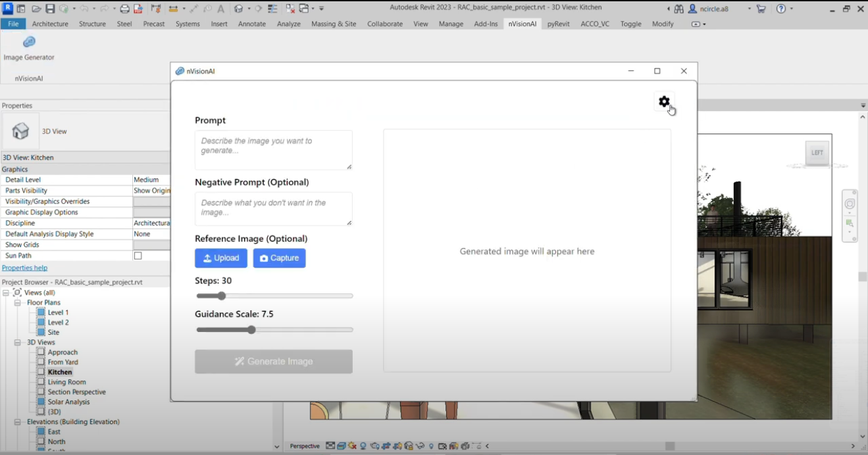The image size is (868, 455).
Task: Click the Detail Level icon in view control bar
Action: 330,446
